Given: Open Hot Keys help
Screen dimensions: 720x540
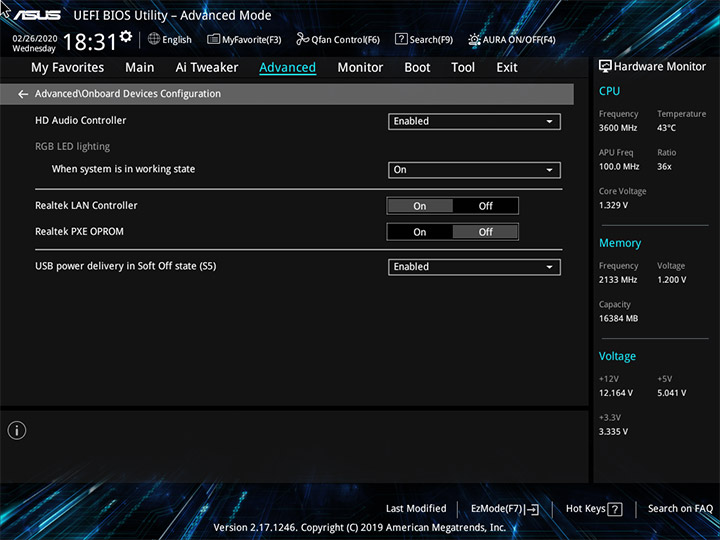Looking at the screenshot, I should click(594, 509).
